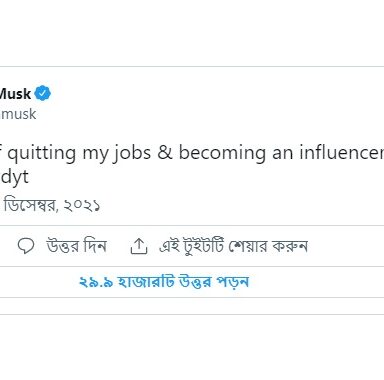Click the dyt text on second line
The width and height of the screenshot is (384, 380).
pyautogui.click(x=15, y=177)
